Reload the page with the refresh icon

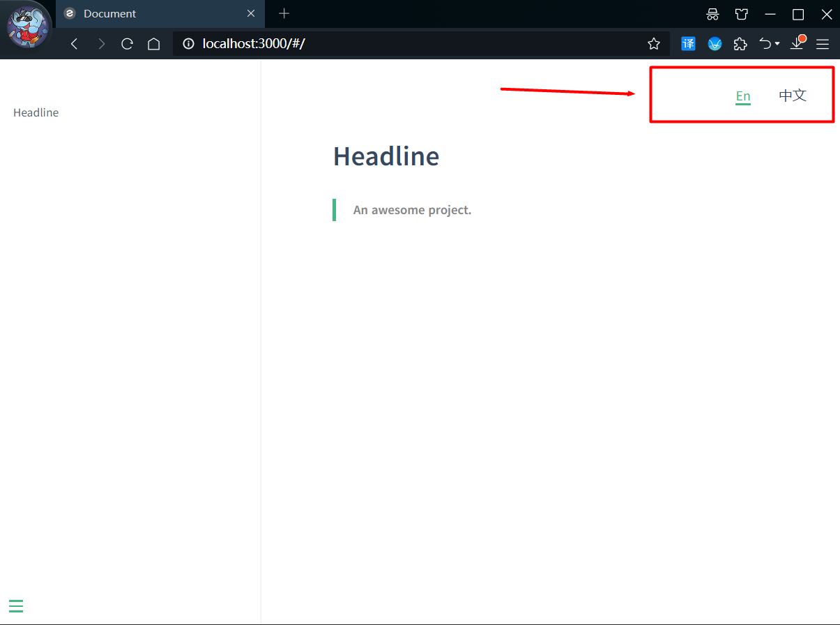click(x=127, y=44)
